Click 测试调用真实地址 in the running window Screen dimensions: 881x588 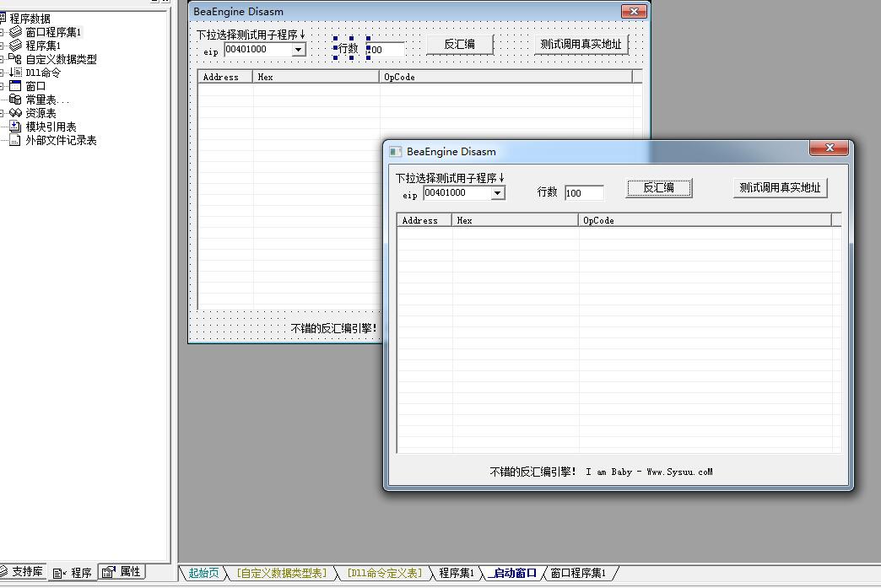tap(780, 187)
